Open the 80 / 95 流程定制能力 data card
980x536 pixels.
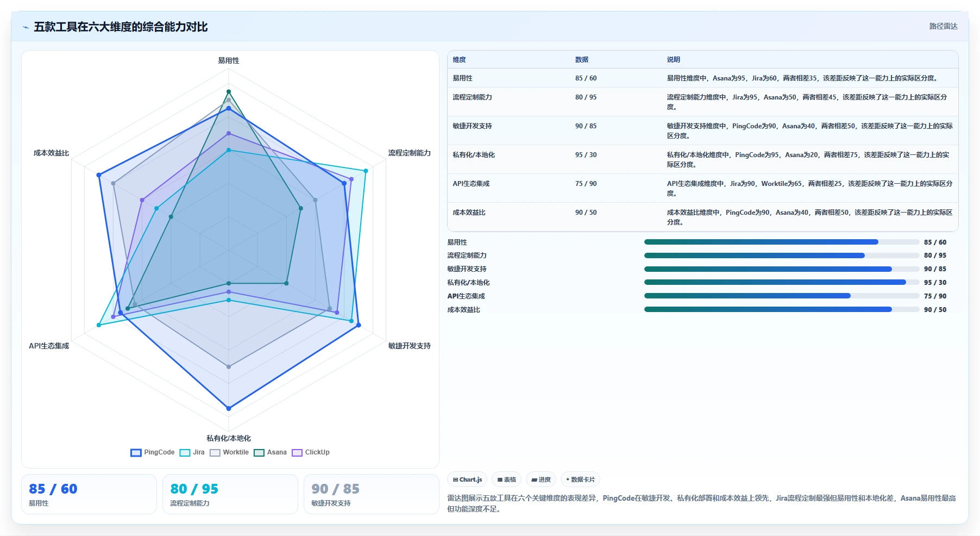coord(230,494)
